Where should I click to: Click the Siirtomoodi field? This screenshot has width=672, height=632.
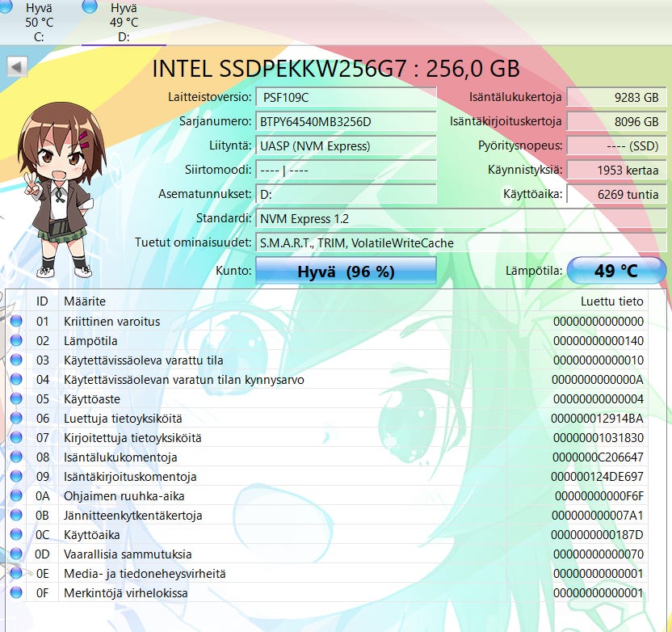346,170
